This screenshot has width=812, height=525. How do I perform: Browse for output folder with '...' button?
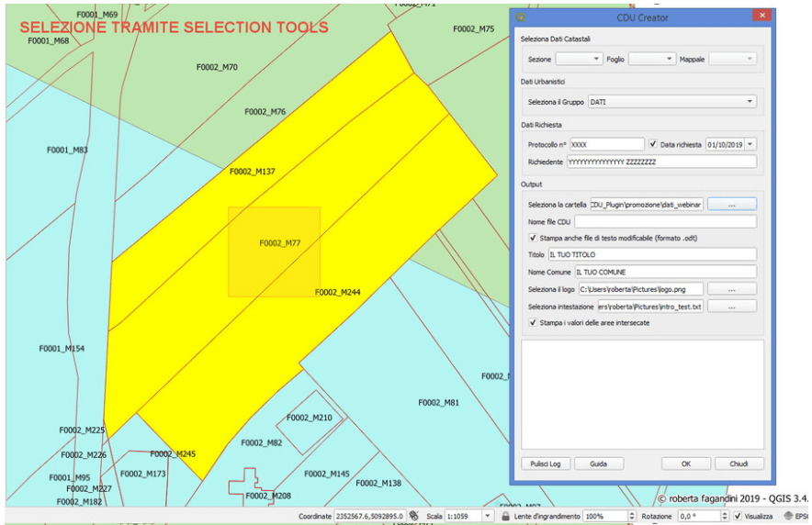click(731, 204)
